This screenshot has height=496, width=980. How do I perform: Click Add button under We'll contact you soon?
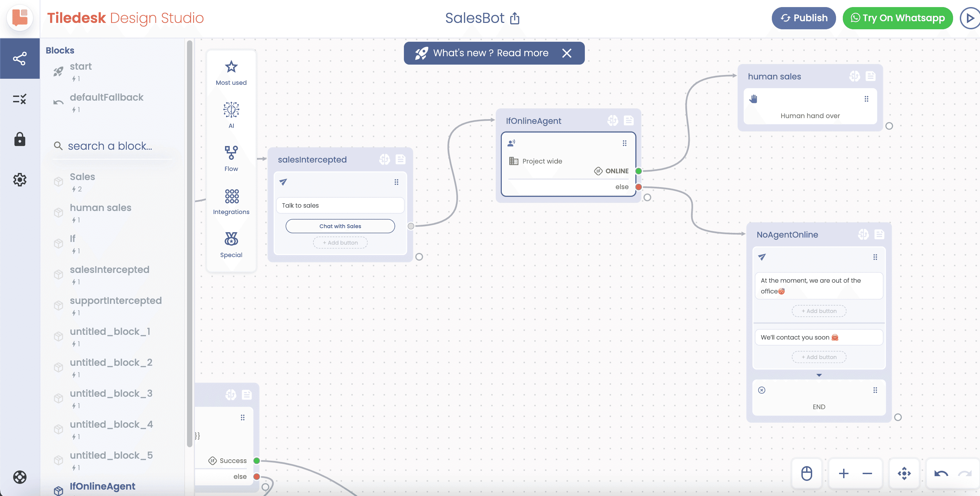point(819,357)
